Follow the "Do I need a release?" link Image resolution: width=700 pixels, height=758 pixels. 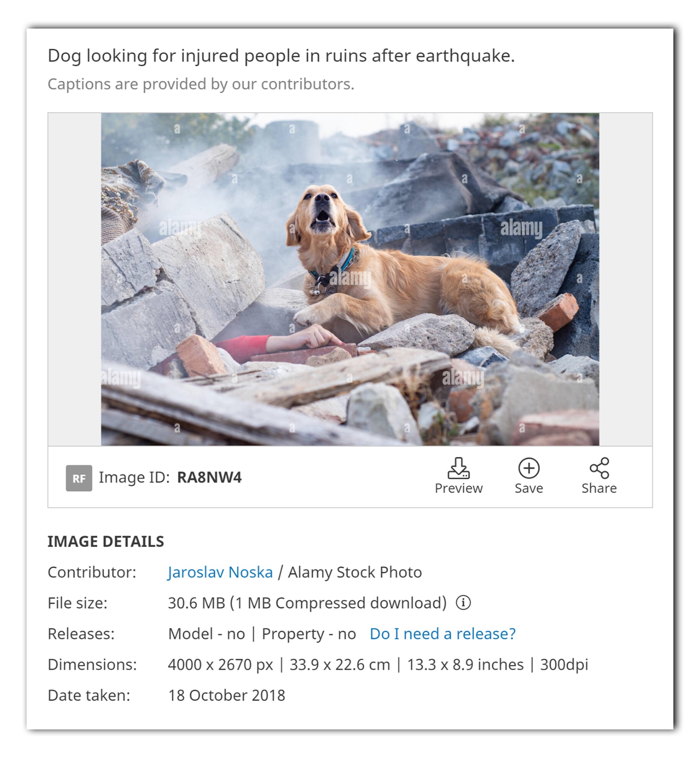442,634
